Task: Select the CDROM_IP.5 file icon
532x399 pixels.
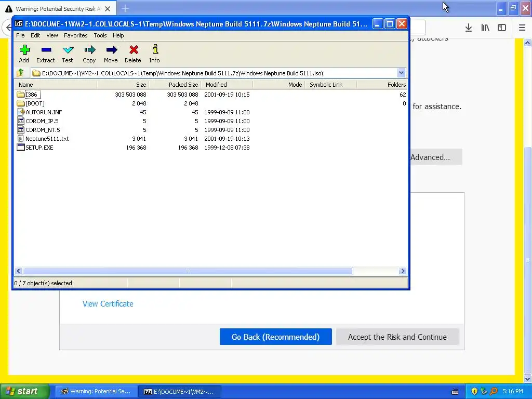Action: tap(21, 121)
